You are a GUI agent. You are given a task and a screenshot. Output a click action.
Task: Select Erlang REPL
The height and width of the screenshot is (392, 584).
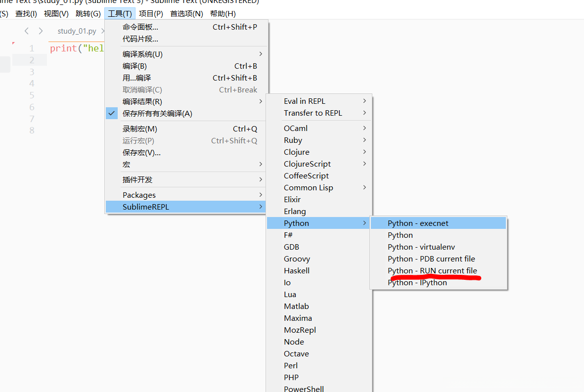[319, 212]
